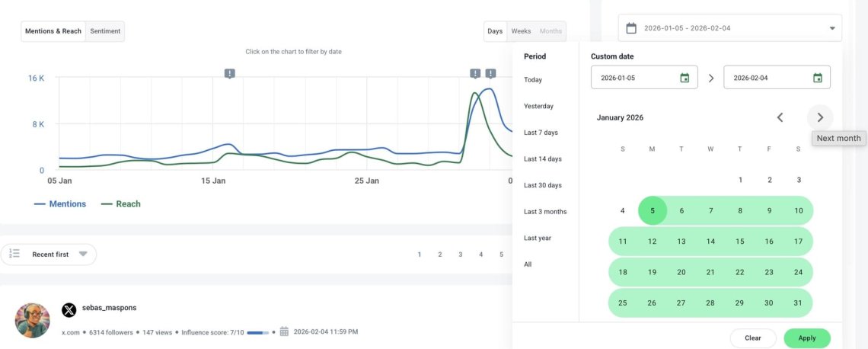Select the Mentions & Reach tab
Viewport: 868px width, 349px height.
(x=53, y=31)
